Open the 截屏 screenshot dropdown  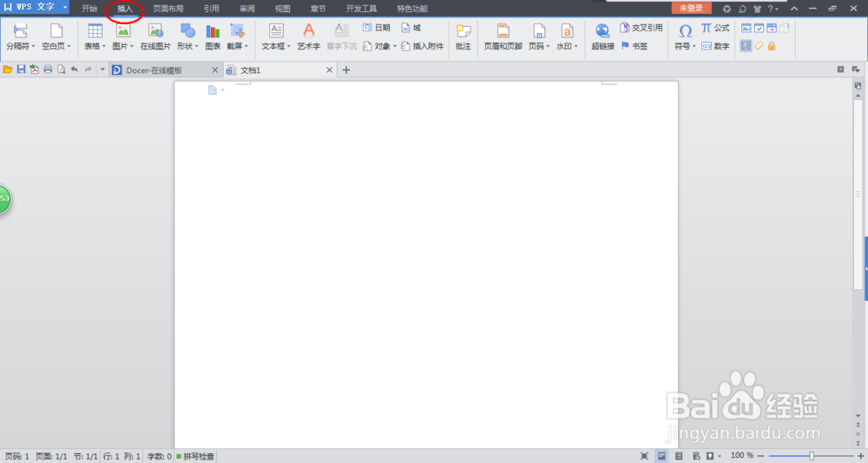[238, 37]
